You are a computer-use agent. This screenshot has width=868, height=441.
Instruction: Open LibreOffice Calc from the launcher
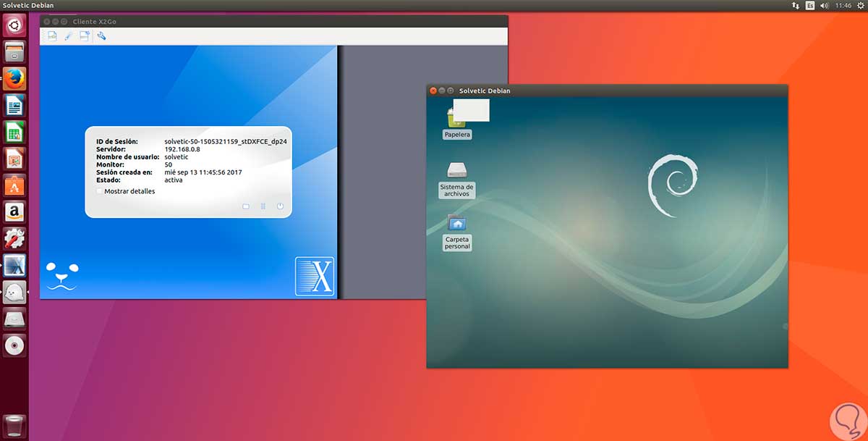pos(14,133)
